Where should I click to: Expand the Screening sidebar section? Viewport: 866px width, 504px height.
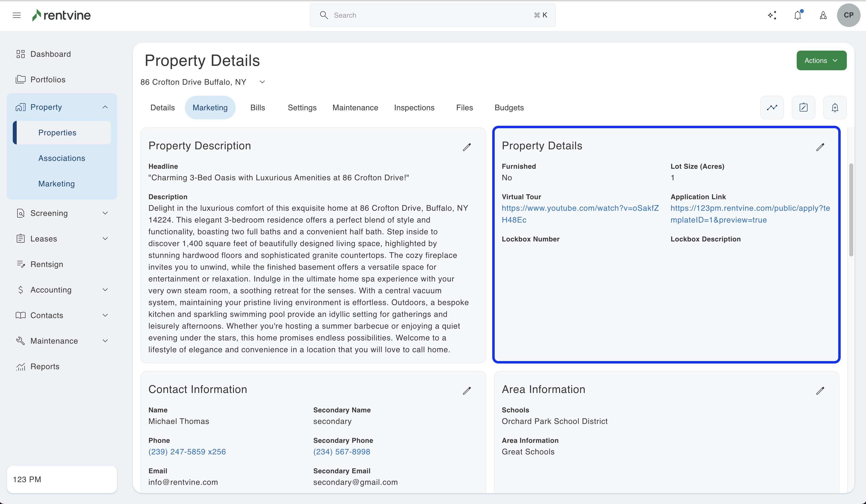105,213
